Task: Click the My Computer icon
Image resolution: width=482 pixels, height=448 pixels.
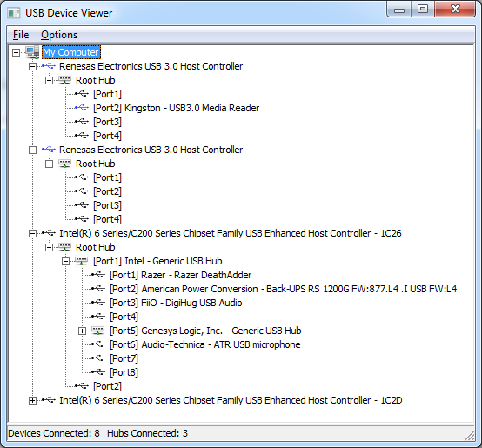Action: [x=32, y=52]
